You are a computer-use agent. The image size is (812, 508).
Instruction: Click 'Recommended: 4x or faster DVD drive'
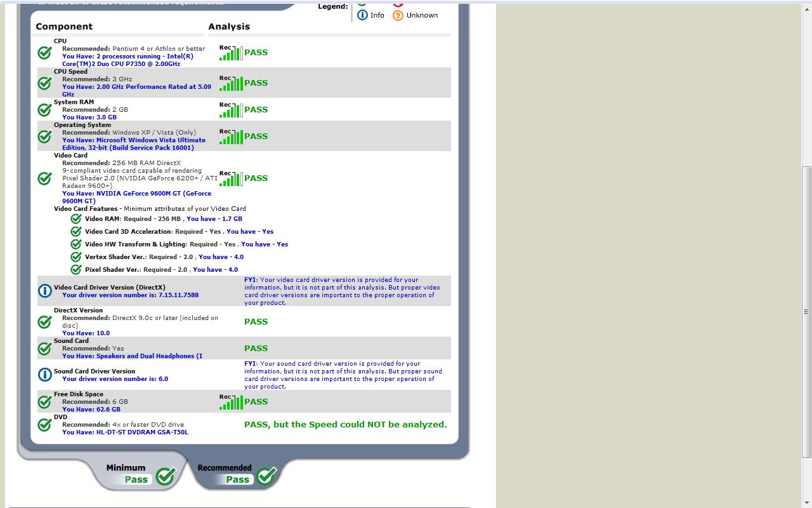pos(123,425)
